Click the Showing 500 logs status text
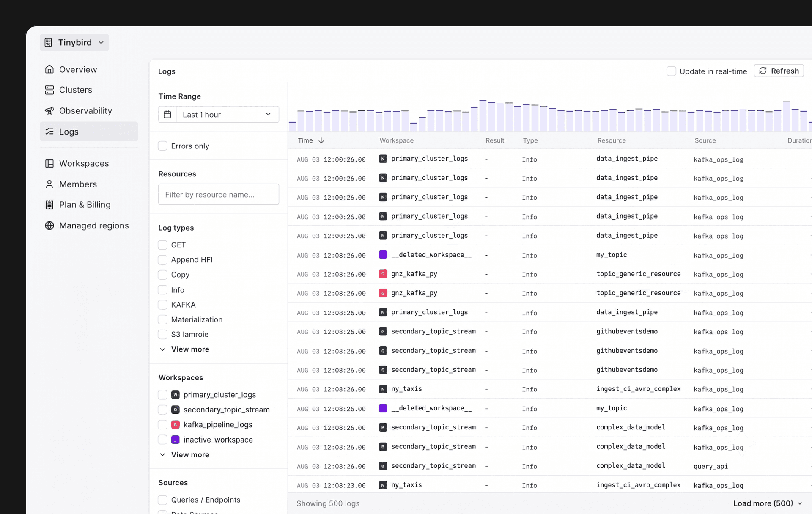812x514 pixels. click(x=328, y=503)
